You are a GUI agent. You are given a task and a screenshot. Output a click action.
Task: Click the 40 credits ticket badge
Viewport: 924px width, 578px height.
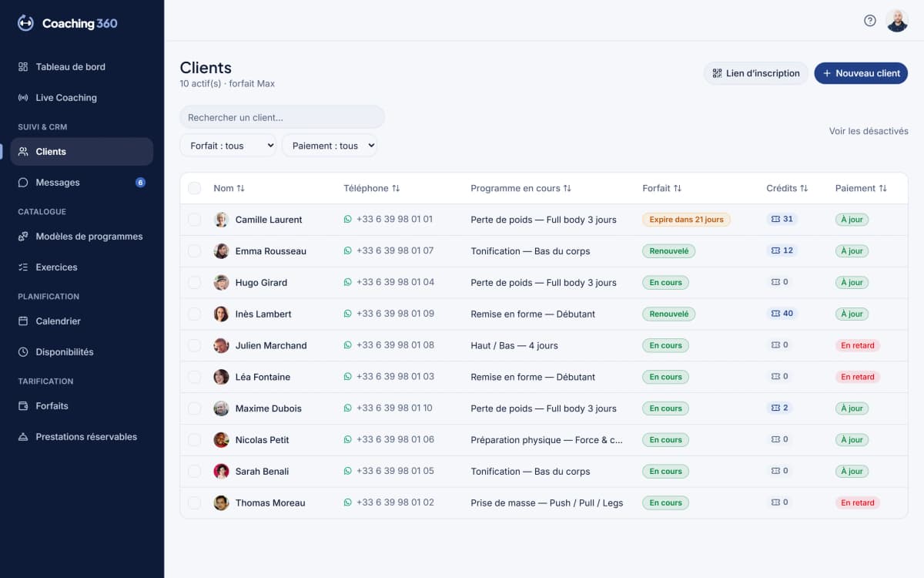tap(782, 314)
